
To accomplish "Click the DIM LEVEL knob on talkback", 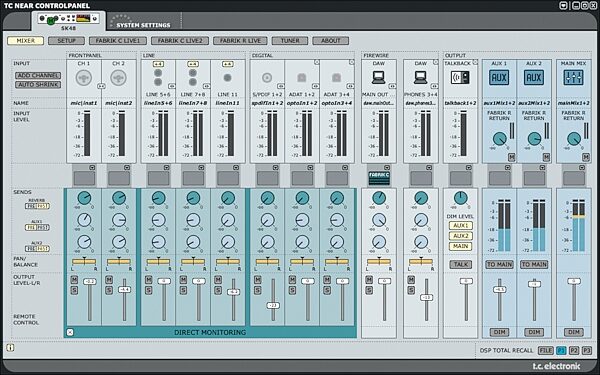I will tap(460, 198).
